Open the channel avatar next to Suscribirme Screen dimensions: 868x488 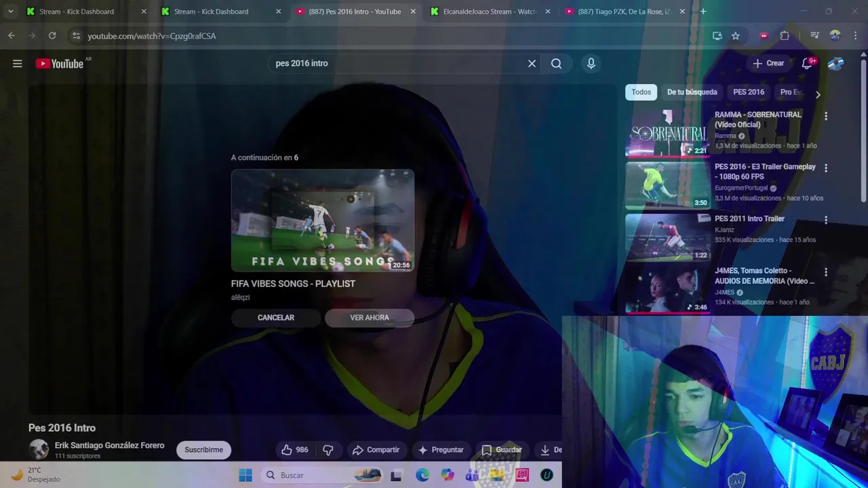[39, 449]
